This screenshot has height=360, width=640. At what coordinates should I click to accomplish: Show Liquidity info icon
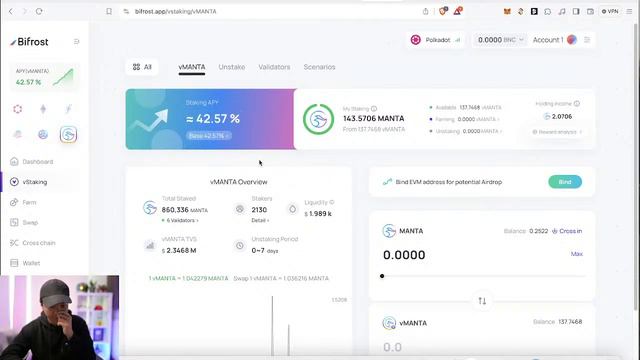[x=331, y=202]
